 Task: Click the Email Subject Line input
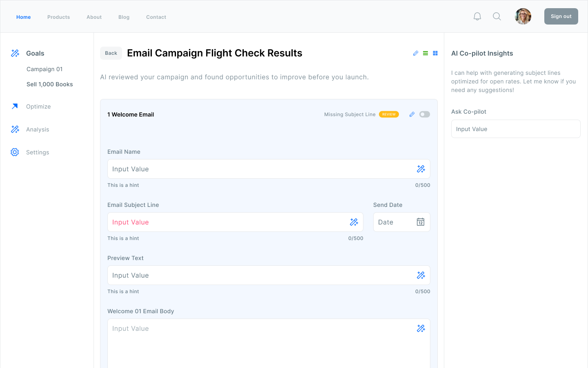pos(235,222)
